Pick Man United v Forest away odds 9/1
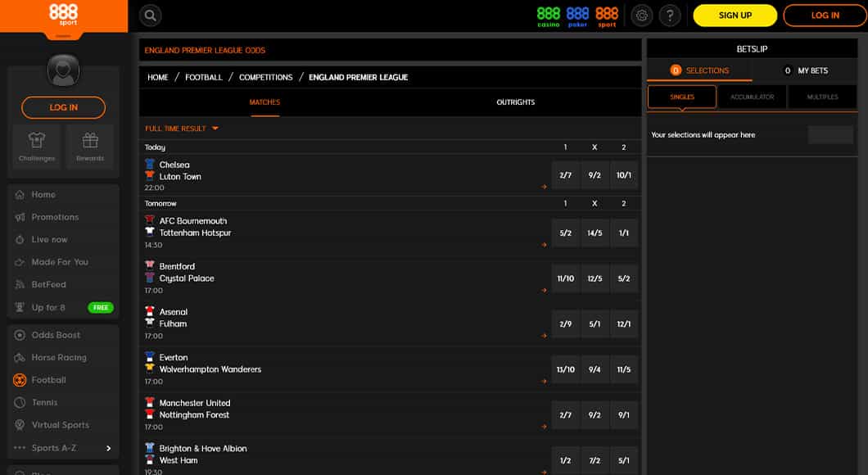Screen dimensions: 868x475 [624, 414]
